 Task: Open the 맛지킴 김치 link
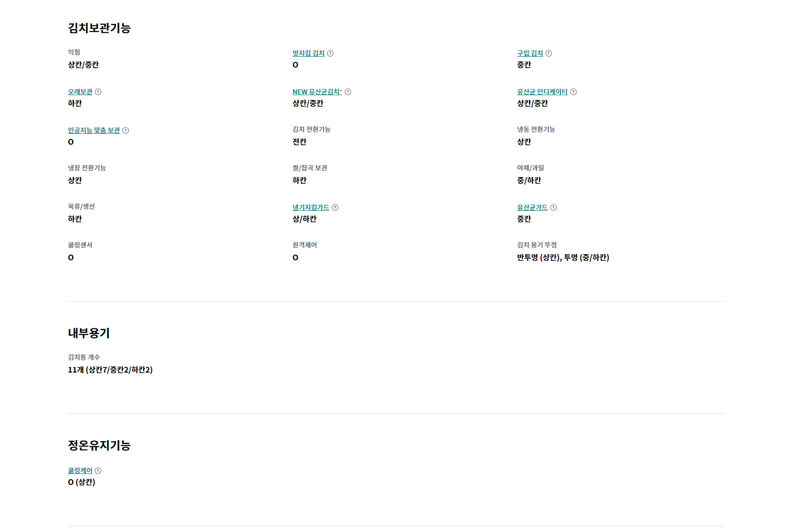308,53
